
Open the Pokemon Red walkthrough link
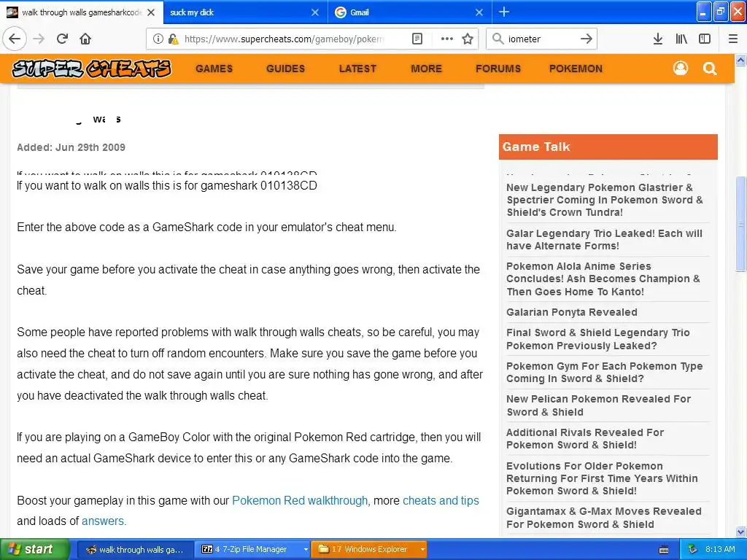(x=300, y=500)
